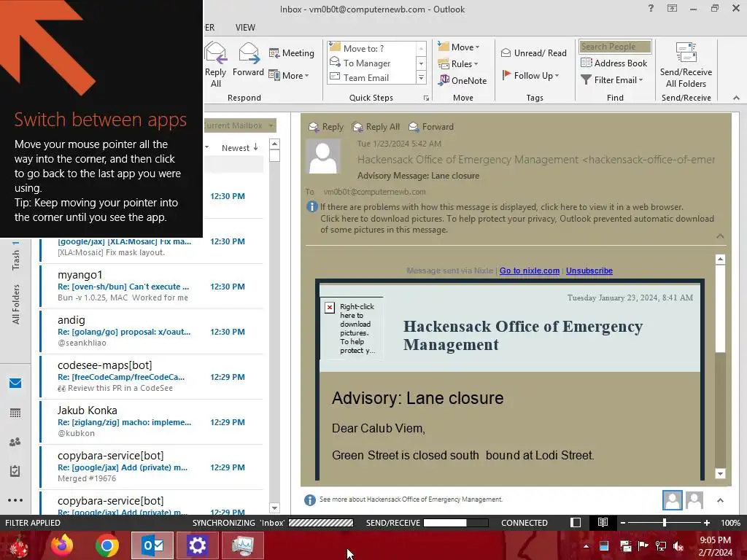This screenshot has height=560, width=747.
Task: Open Google Chrome from the taskbar
Action: point(107,545)
